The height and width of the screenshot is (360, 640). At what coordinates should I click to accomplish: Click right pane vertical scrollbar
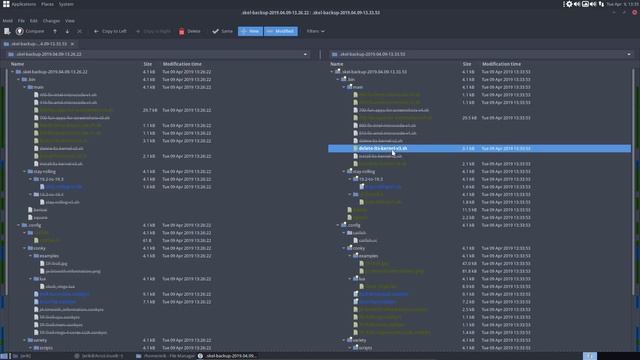click(x=633, y=182)
